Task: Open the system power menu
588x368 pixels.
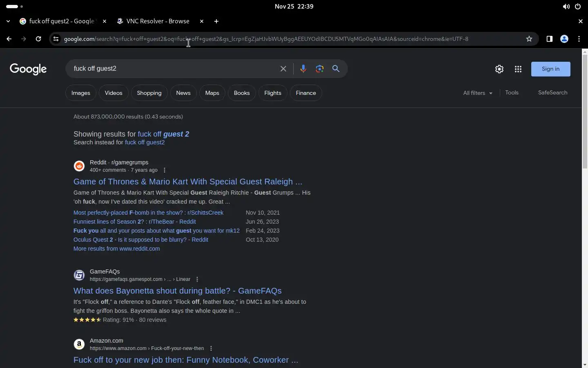Action: 578,7
